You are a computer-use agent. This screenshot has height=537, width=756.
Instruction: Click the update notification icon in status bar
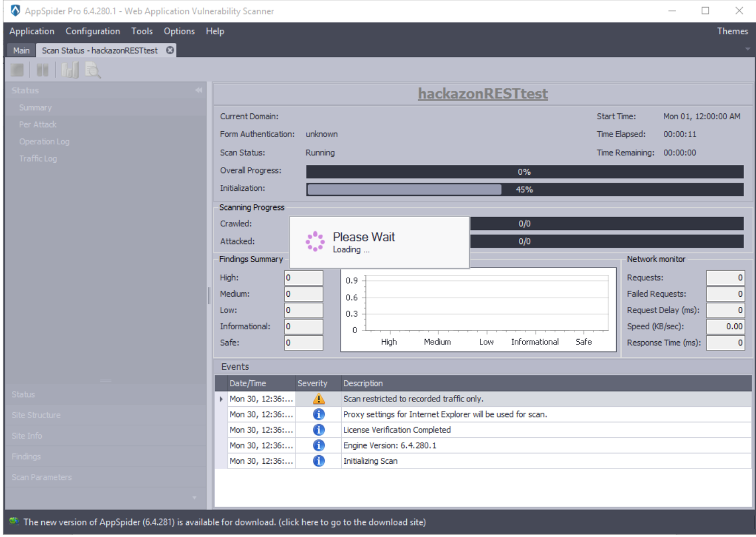tap(14, 522)
